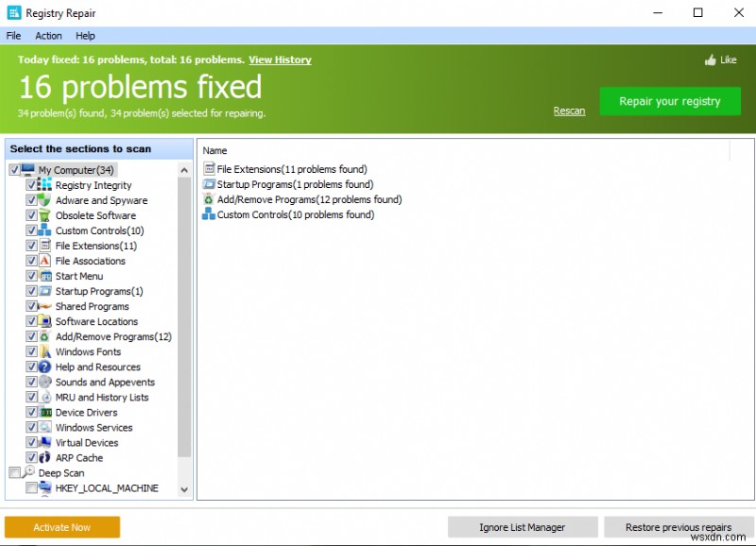This screenshot has height=546, width=756.
Task: Select the Windows Services tree item label
Action: (94, 428)
